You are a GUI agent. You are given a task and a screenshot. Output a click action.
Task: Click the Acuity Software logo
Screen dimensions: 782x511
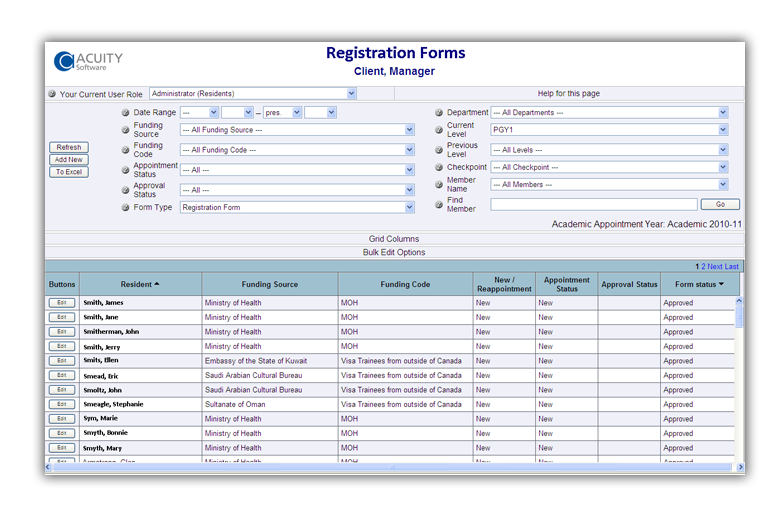[88, 61]
